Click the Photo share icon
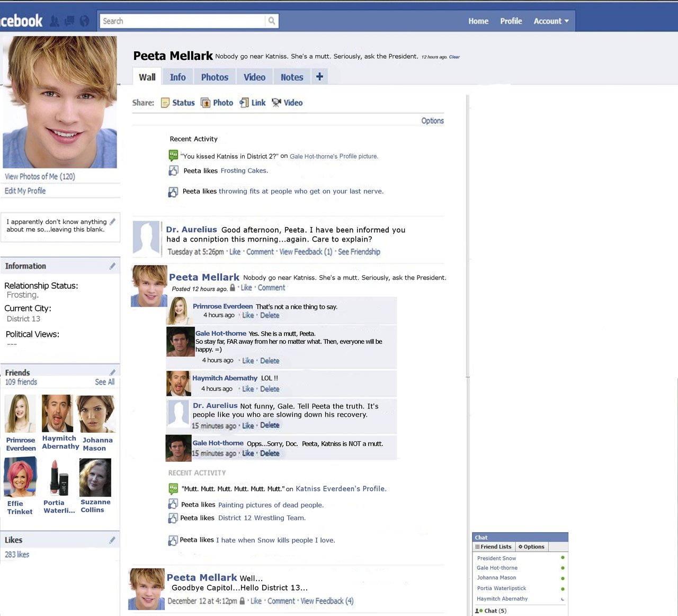This screenshot has width=678, height=616. 206,103
